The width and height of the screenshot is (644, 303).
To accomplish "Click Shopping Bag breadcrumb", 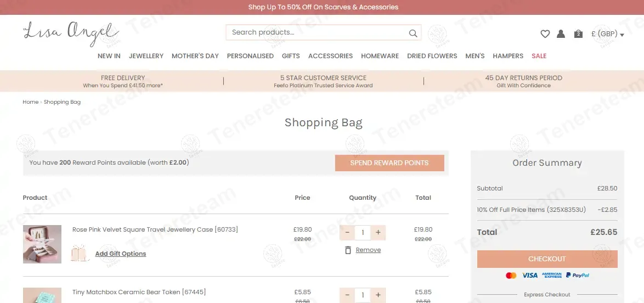I will tap(62, 102).
